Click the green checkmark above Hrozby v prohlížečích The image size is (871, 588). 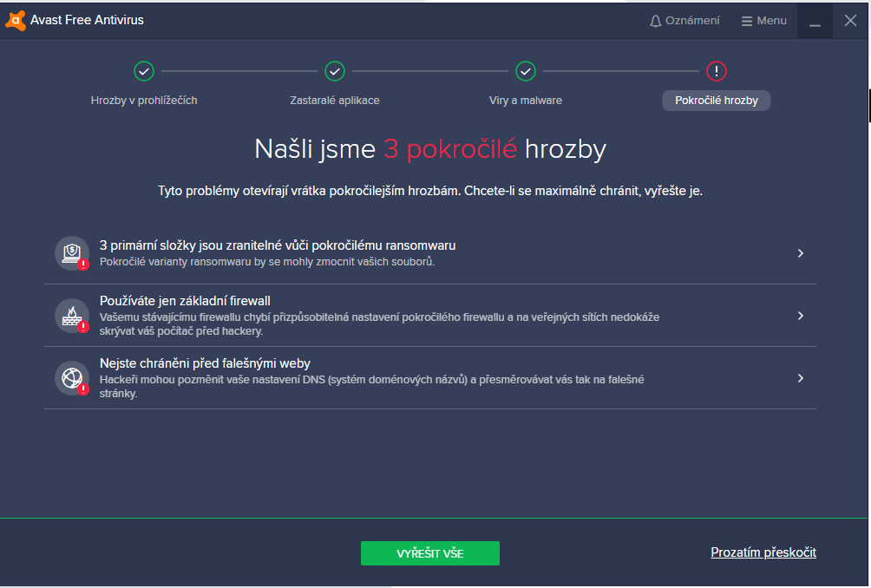144,71
